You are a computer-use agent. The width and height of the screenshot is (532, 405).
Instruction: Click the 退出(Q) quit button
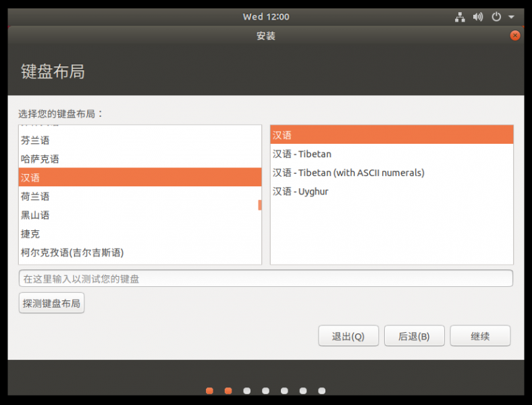[348, 336]
